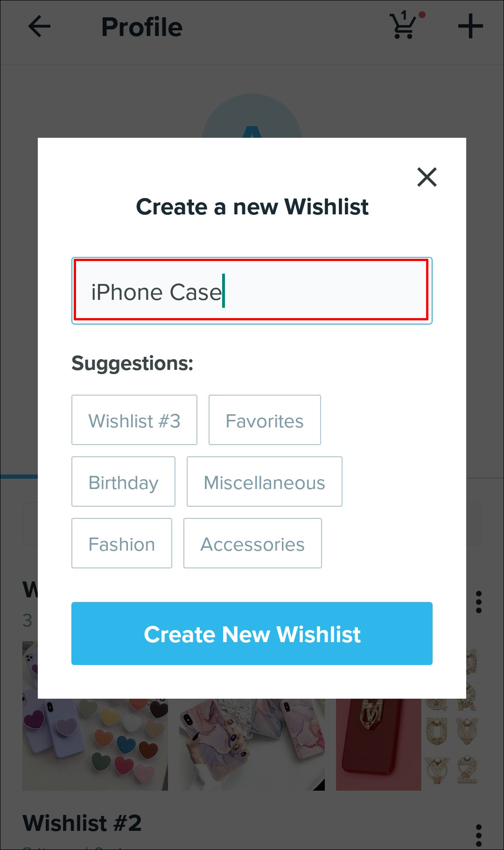The image size is (504, 850).
Task: Choose the Favorites suggestion
Action: [x=265, y=420]
